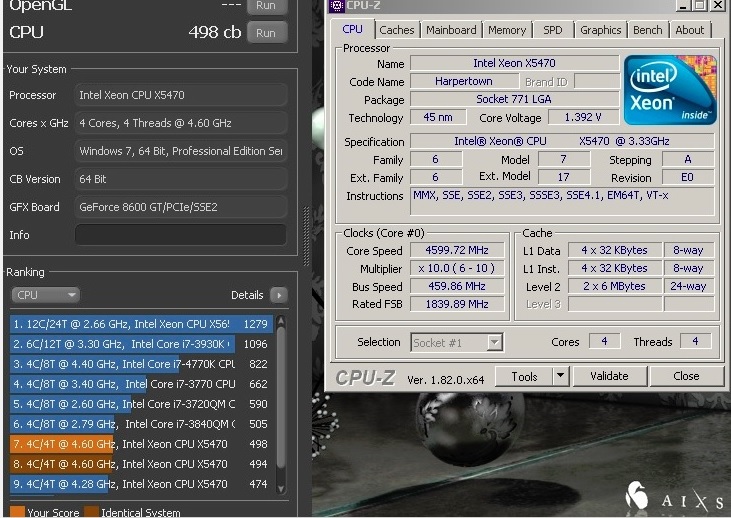Click the CPU-Z title bar close X
Viewport: 731px width, 518px height.
[x=718, y=6]
